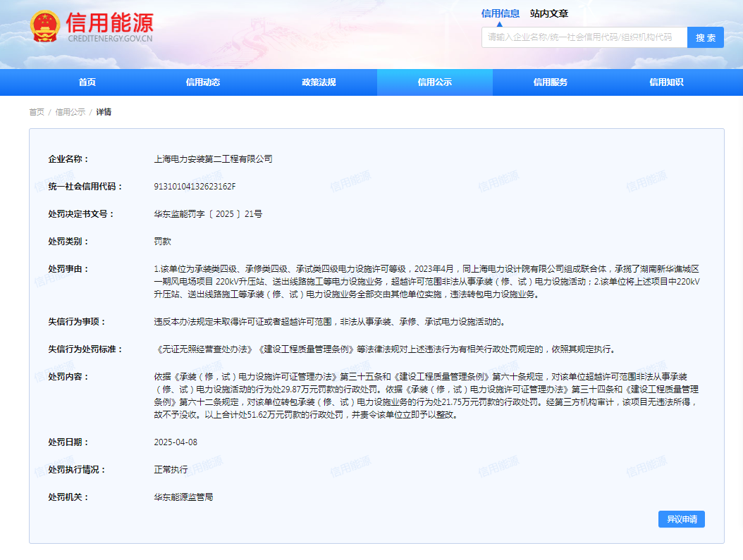Open the 信用公示 navigation menu
The width and height of the screenshot is (743, 560).
pyautogui.click(x=434, y=82)
